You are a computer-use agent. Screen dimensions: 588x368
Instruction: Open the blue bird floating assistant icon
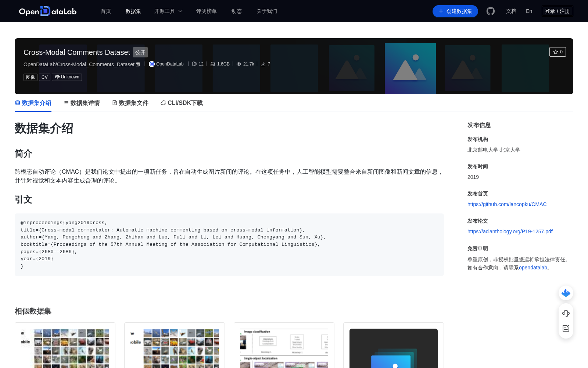click(x=566, y=293)
